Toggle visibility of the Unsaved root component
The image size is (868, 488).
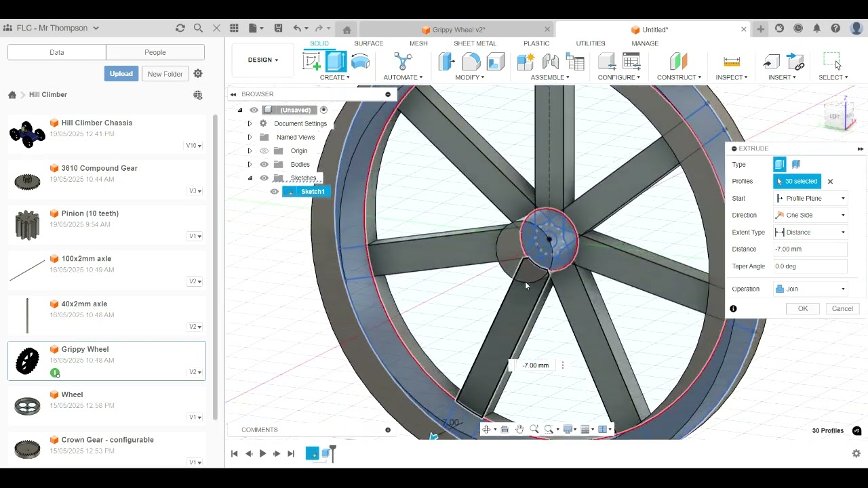(254, 110)
